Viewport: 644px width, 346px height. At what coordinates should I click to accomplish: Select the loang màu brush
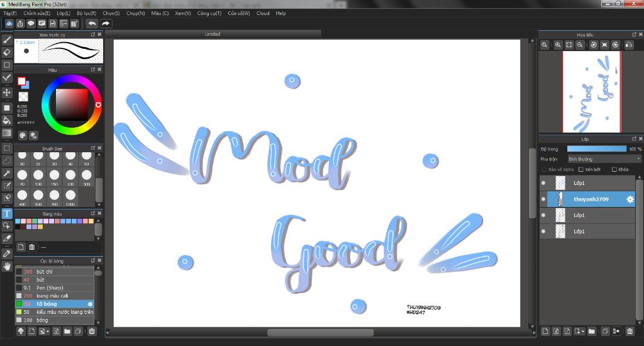pos(55,296)
